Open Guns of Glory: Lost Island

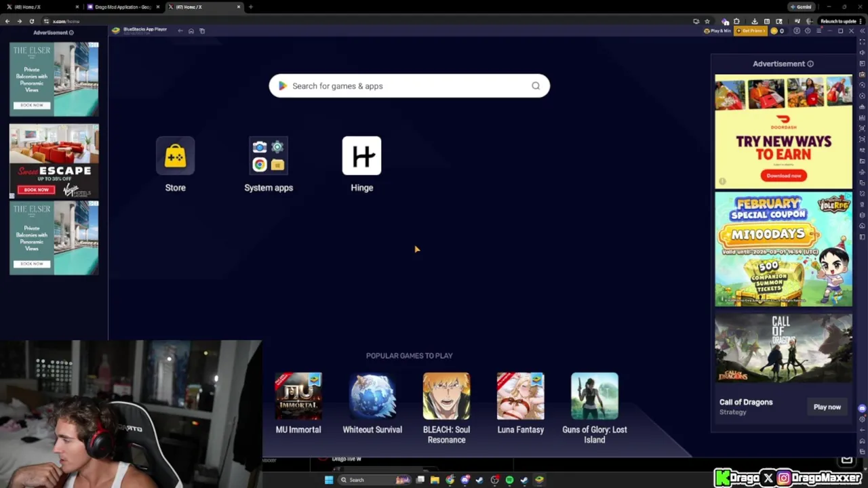pos(595,396)
